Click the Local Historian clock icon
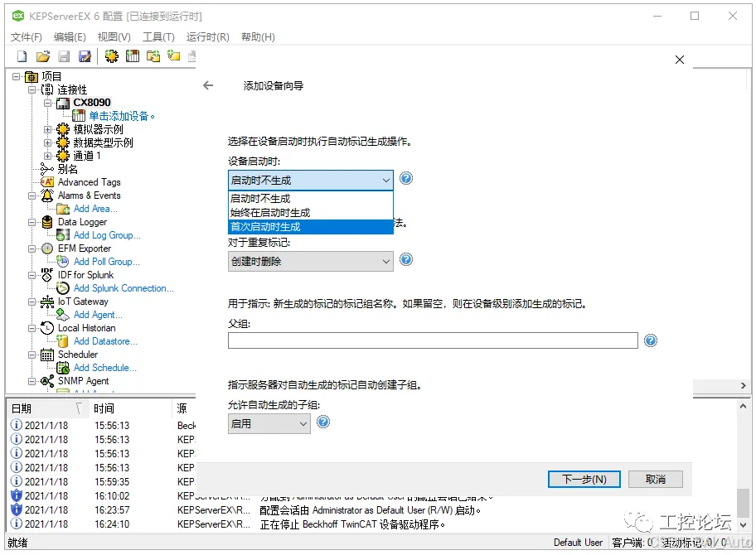 [x=46, y=328]
